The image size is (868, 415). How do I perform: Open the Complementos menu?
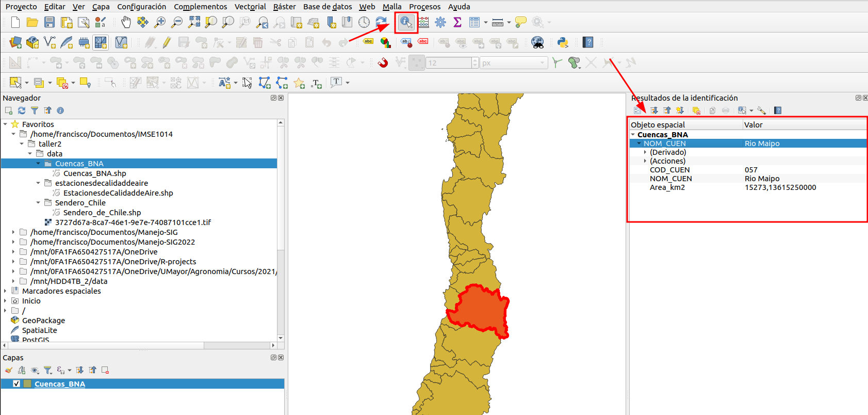[x=200, y=7]
